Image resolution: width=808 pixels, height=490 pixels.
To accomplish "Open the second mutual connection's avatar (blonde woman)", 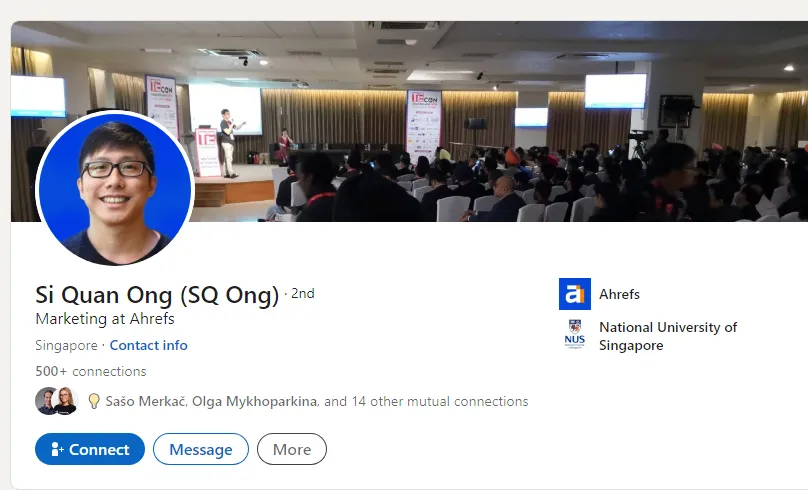I will tap(65, 401).
